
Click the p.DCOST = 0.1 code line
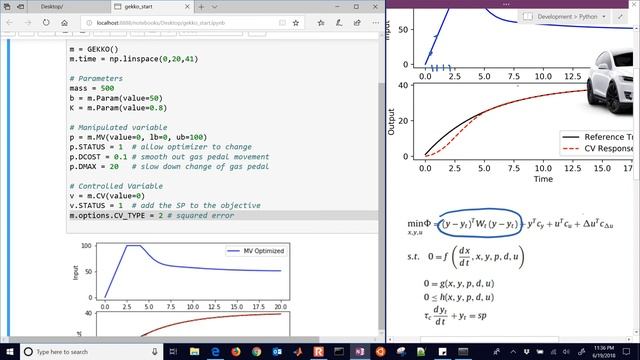169,157
